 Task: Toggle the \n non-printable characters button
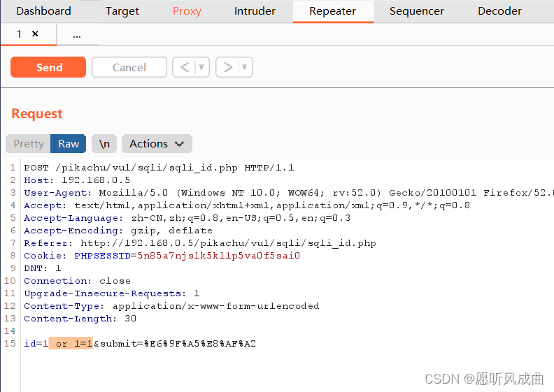[104, 144]
